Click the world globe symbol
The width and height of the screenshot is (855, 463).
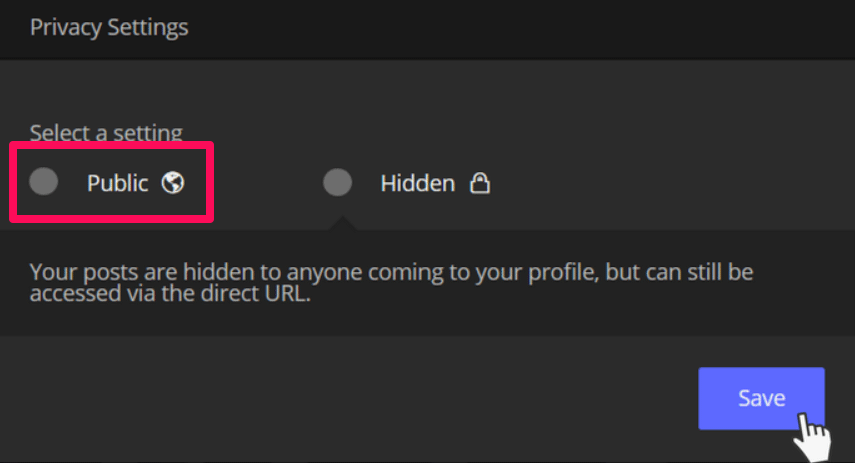174,183
